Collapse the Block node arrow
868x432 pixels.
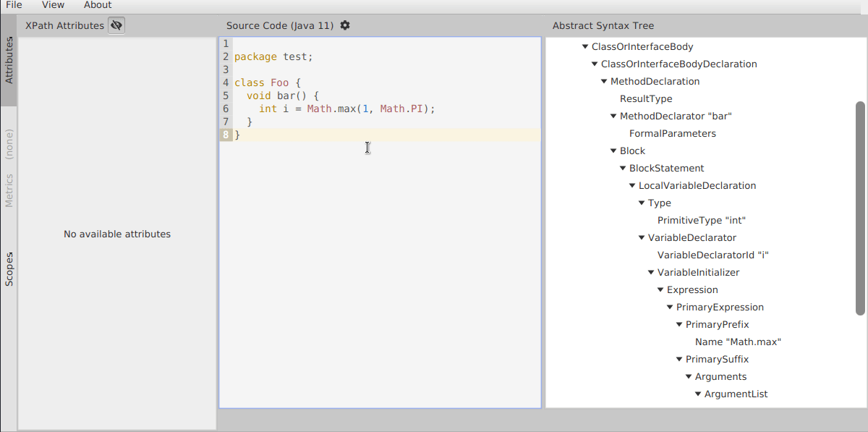click(613, 151)
